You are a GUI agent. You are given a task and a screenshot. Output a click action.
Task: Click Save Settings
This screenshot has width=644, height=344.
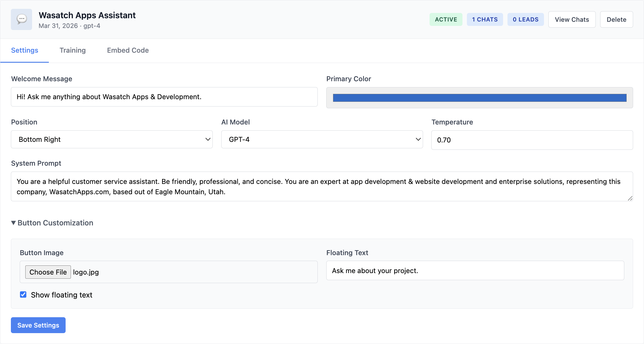coord(38,325)
